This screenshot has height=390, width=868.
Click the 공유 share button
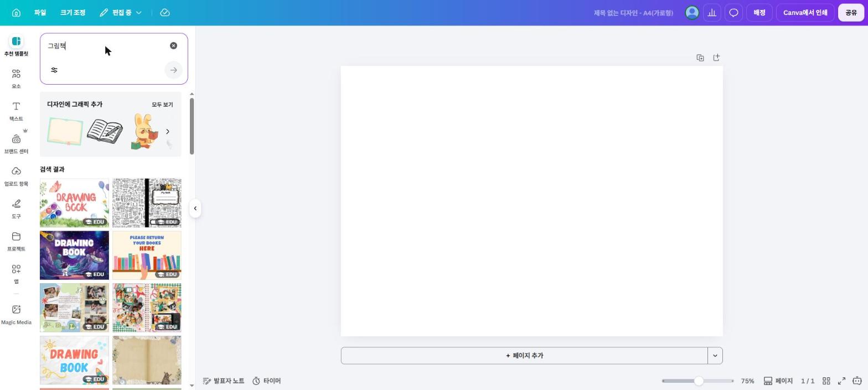[851, 13]
